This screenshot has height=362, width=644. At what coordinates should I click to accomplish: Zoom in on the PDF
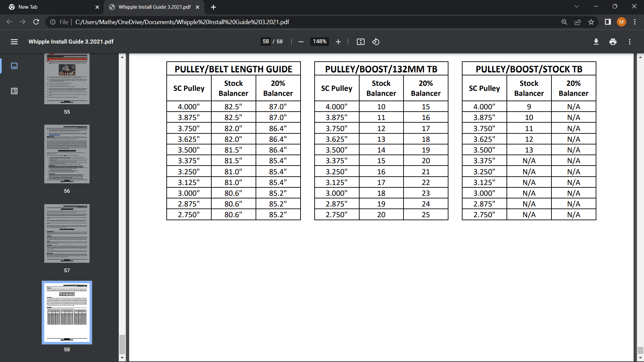338,42
